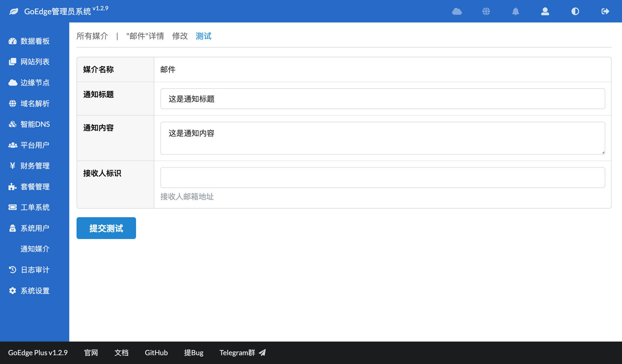Focus the 通知内容 textarea

click(x=383, y=138)
